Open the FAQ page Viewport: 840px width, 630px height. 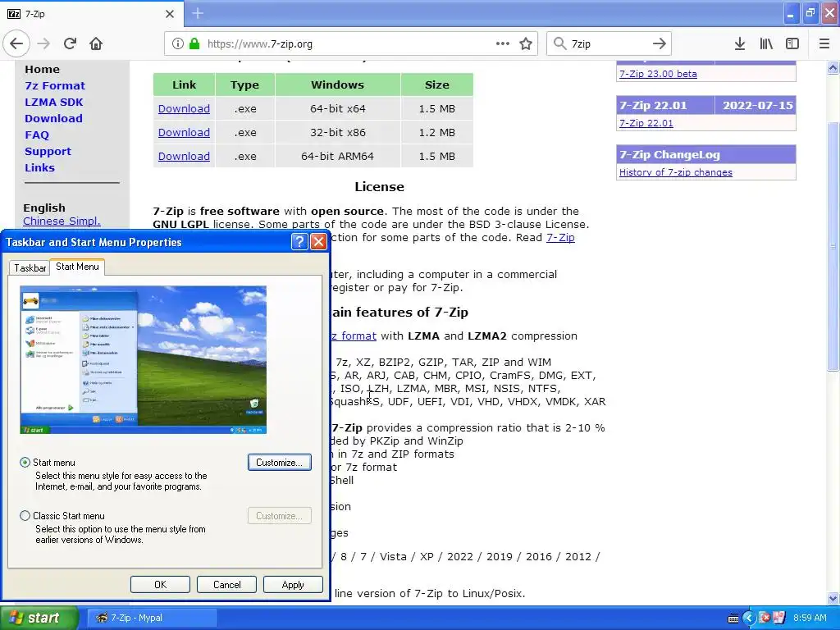click(36, 135)
